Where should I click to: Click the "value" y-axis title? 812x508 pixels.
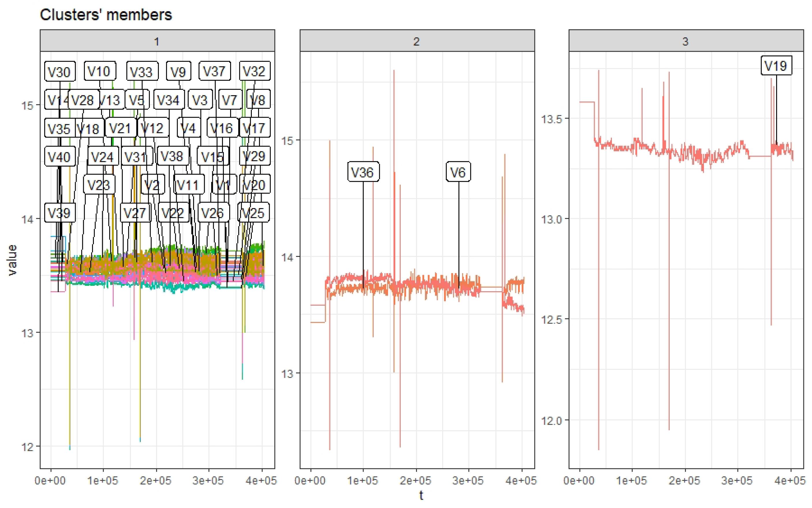click(x=12, y=260)
